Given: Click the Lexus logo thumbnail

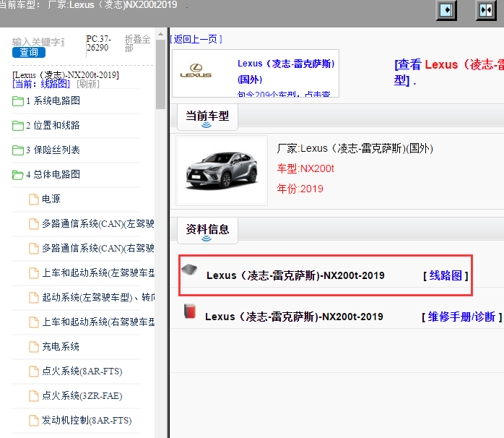Looking at the screenshot, I should (x=196, y=71).
